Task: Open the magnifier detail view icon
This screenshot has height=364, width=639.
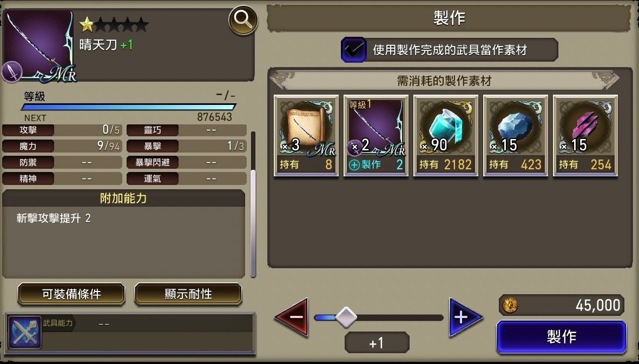Action: coord(243,20)
